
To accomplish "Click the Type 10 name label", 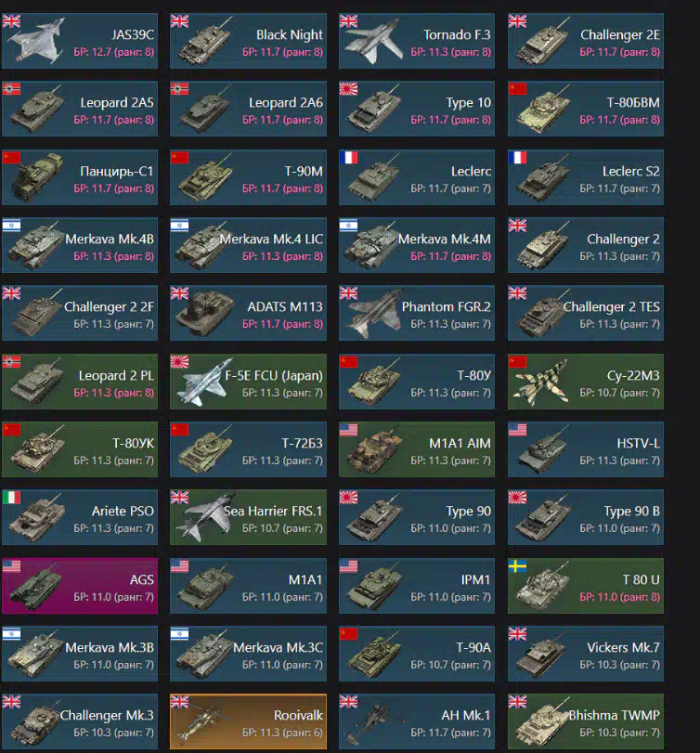I will 468,103.
